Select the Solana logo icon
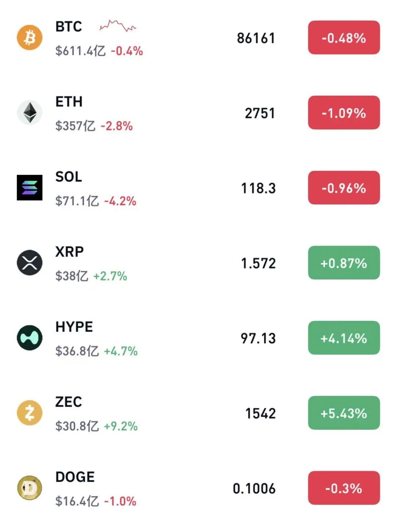This screenshot has width=397, height=532. [x=30, y=188]
